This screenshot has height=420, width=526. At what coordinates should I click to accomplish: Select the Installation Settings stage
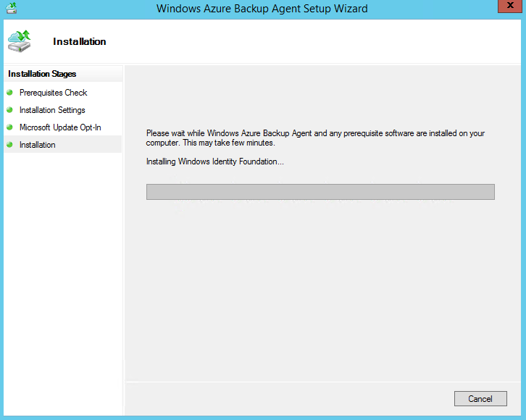52,110
